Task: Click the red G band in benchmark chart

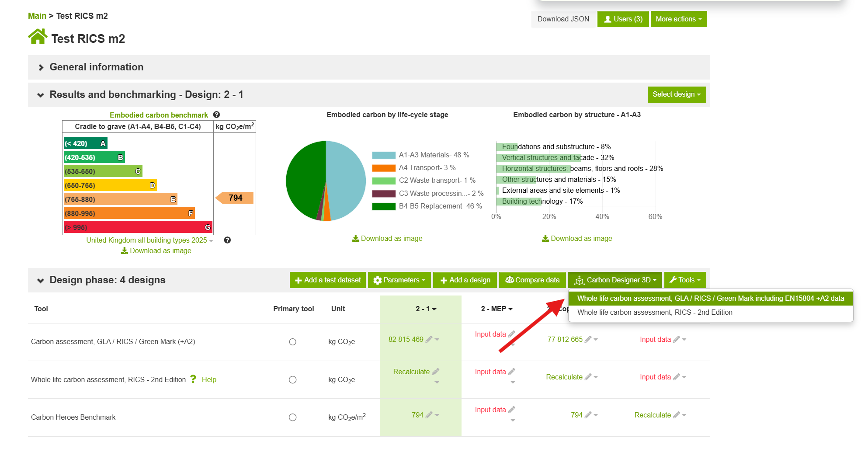Action: click(x=138, y=227)
